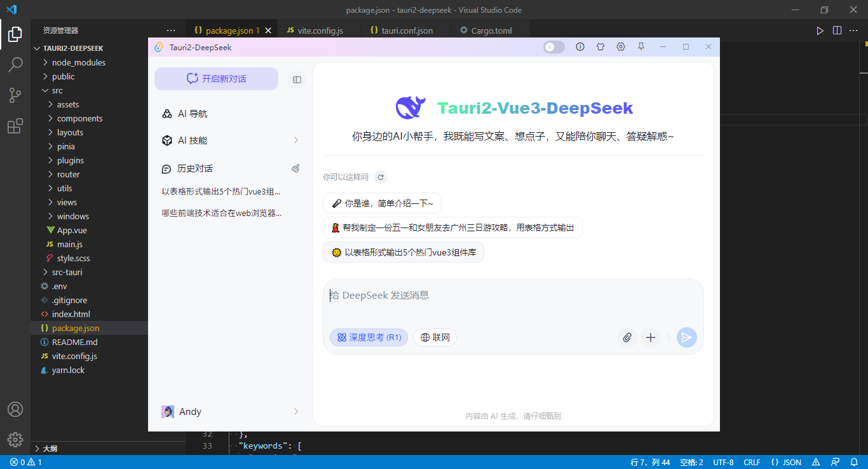The width and height of the screenshot is (868, 469).
Task: Open App.vue in the file tree
Action: [72, 230]
